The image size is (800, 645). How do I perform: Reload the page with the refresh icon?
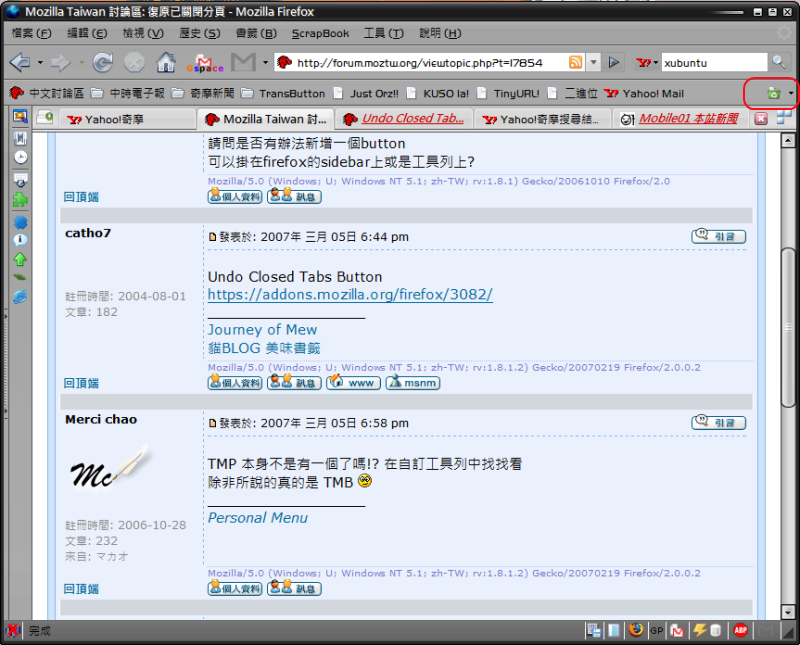[103, 63]
